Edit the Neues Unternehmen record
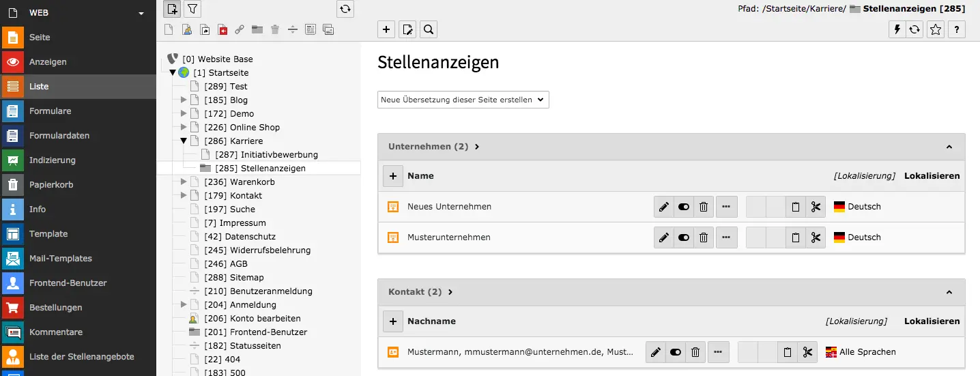 point(663,207)
